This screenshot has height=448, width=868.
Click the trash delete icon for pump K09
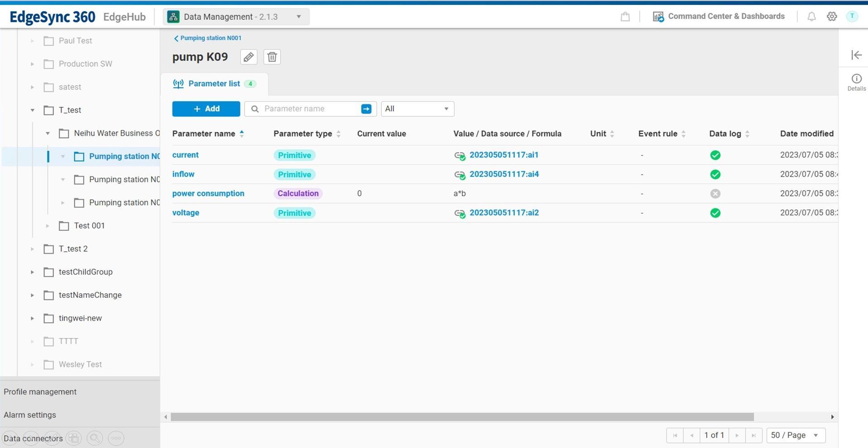pyautogui.click(x=272, y=57)
